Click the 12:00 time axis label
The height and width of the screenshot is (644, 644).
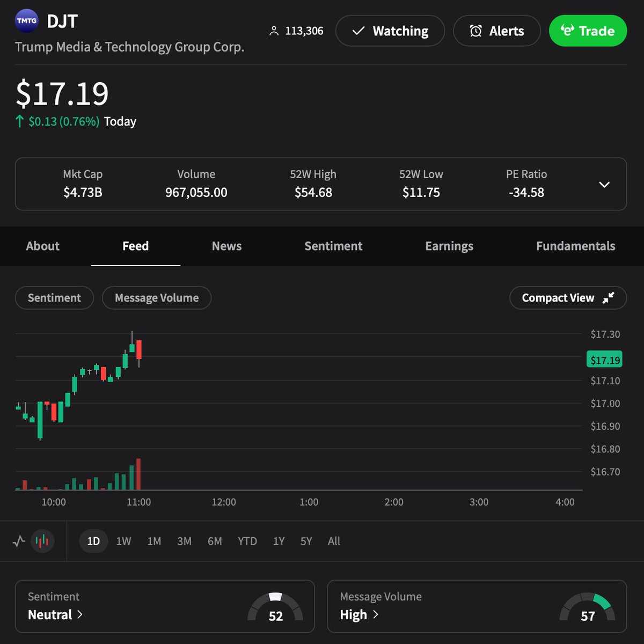[x=224, y=502]
